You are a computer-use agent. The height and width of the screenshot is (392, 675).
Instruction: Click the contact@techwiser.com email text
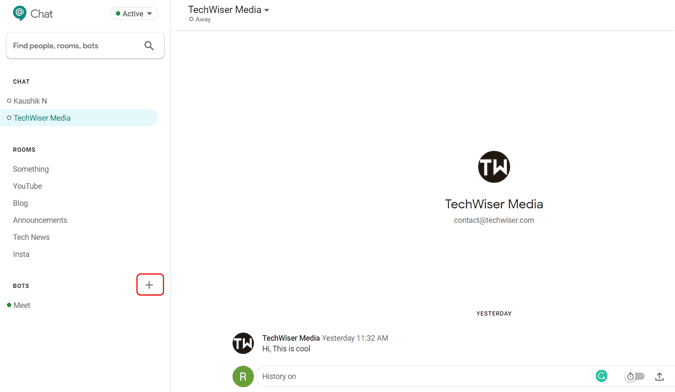click(494, 220)
